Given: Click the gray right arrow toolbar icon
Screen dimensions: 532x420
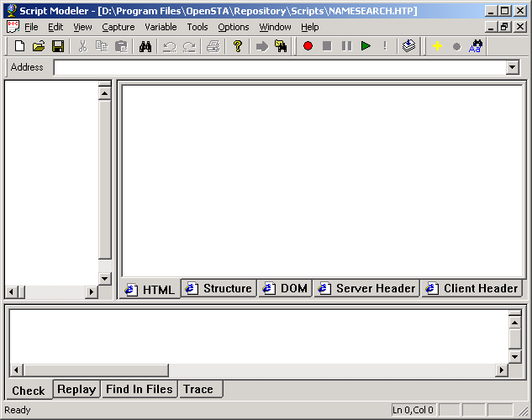Looking at the screenshot, I should [261, 46].
